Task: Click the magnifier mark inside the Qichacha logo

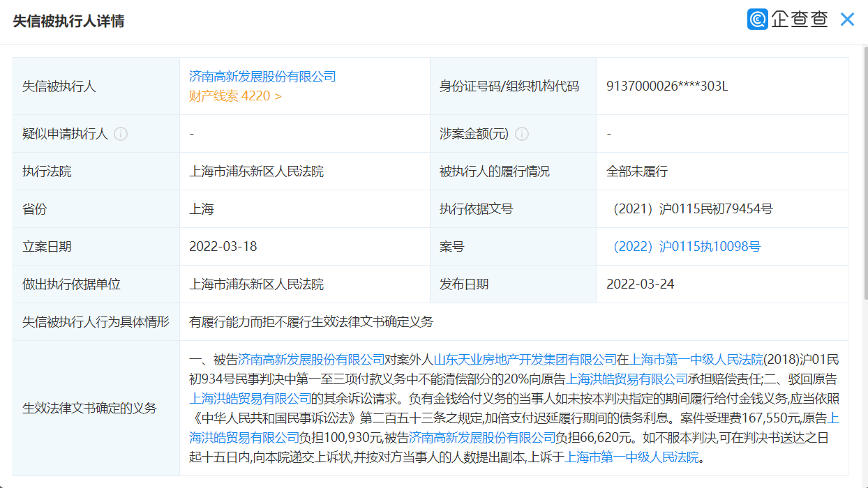Action: (757, 19)
